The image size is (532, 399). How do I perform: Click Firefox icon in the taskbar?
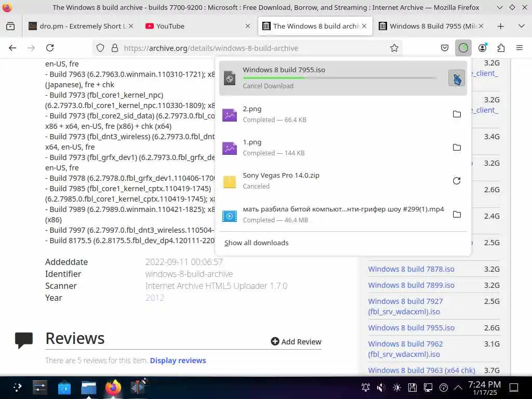click(113, 388)
